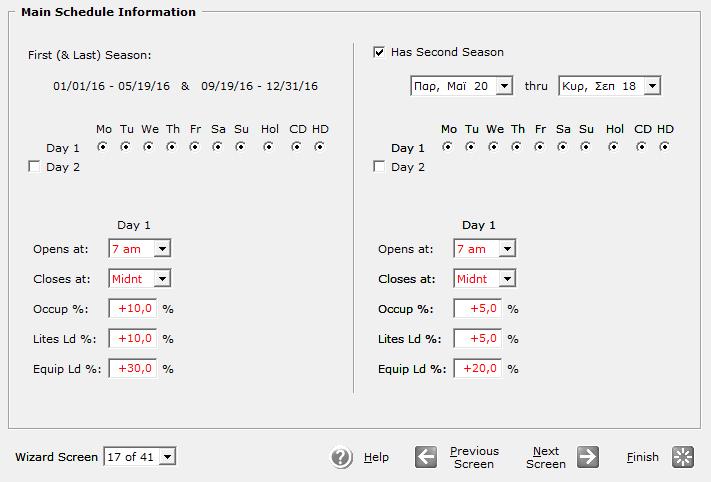Image resolution: width=711 pixels, height=482 pixels.
Task: Open the Wizard Screen 17 of 41 dropdown
Action: tap(140, 457)
